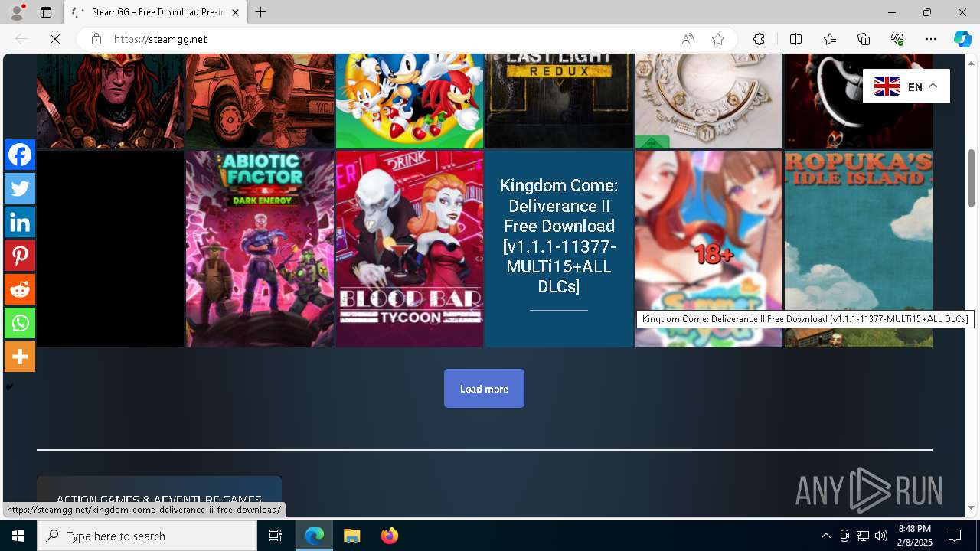Open Ropuka's Idle Island game cover
The width and height of the screenshot is (980, 551).
858,249
